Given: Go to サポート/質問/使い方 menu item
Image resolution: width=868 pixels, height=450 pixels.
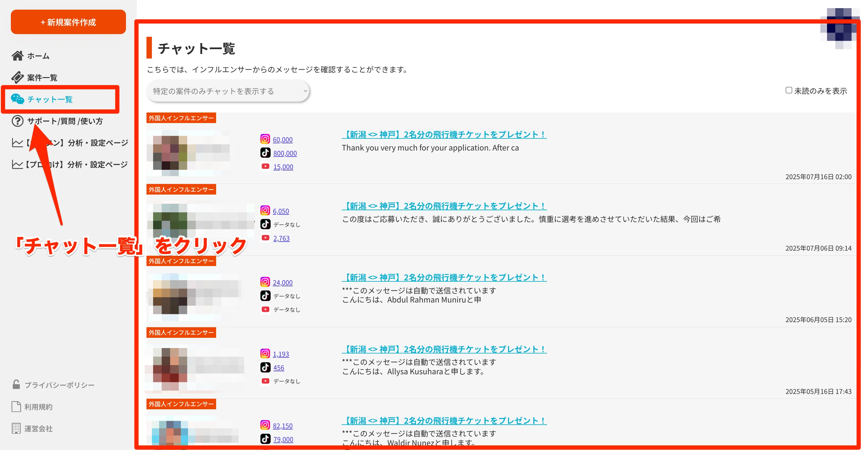Looking at the screenshot, I should point(65,121).
